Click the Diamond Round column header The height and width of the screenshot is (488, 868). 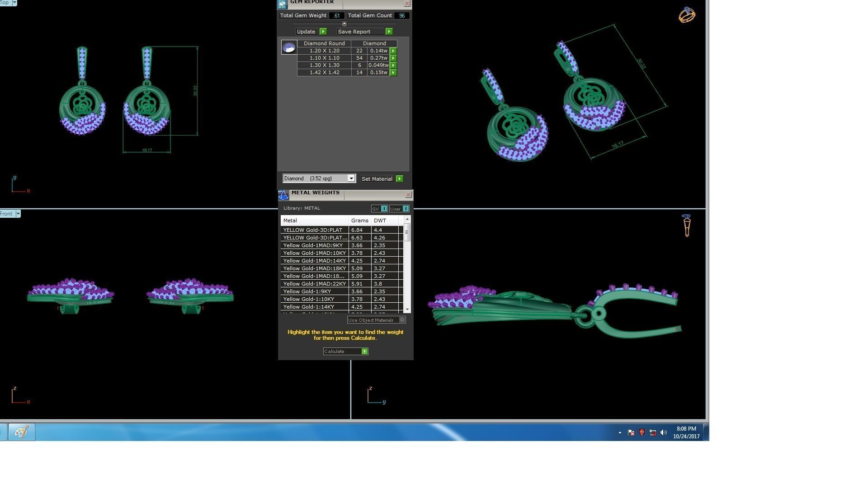[x=324, y=43]
